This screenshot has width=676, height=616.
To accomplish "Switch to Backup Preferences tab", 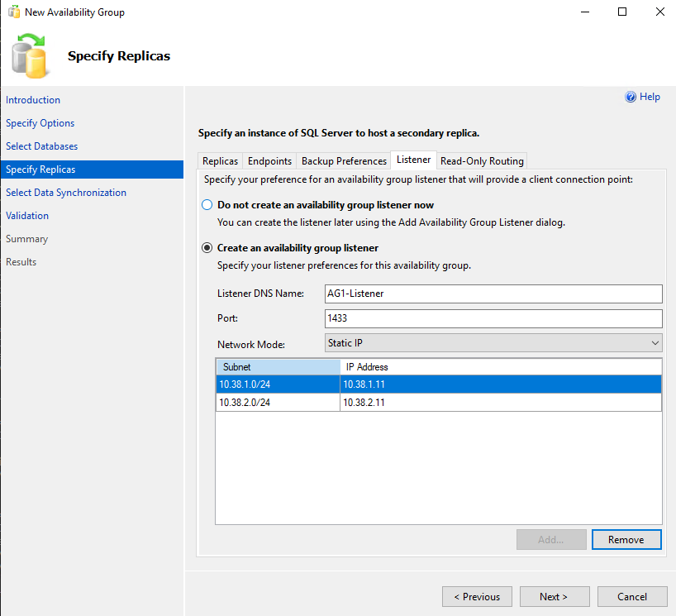I will (x=344, y=161).
